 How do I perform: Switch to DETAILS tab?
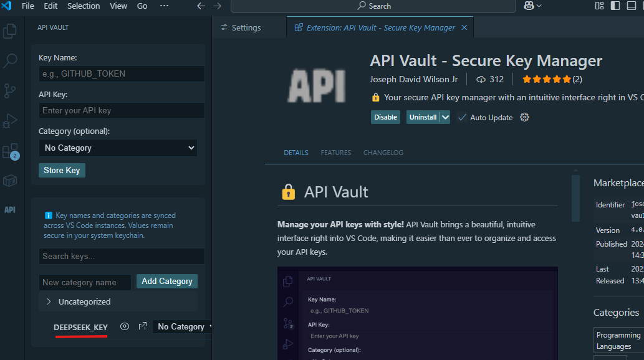pyautogui.click(x=296, y=153)
